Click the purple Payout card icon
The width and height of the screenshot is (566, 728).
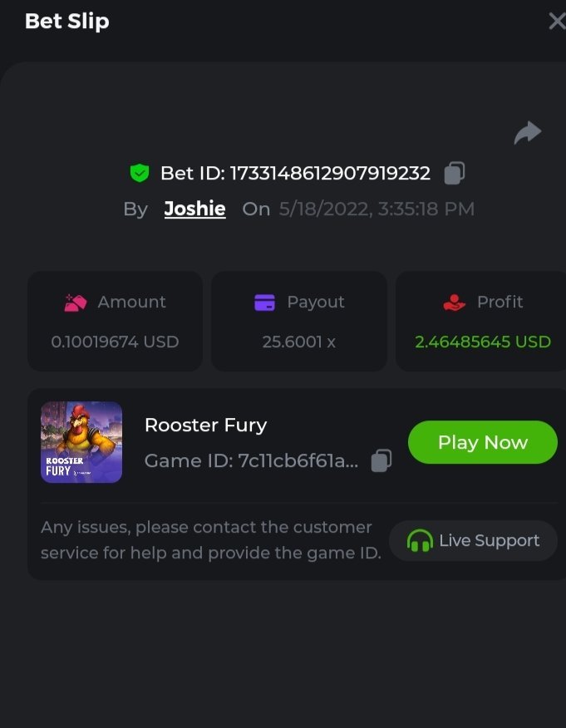(264, 303)
